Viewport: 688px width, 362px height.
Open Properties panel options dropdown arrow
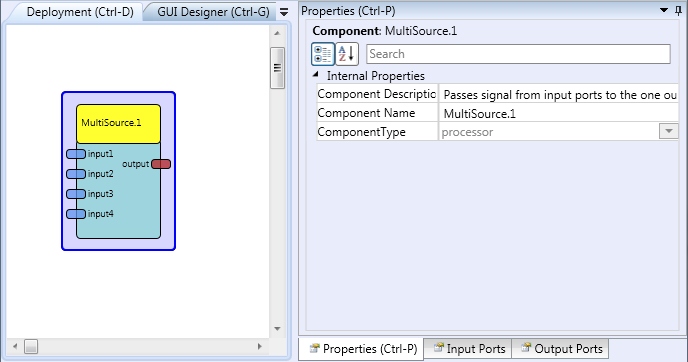click(664, 10)
